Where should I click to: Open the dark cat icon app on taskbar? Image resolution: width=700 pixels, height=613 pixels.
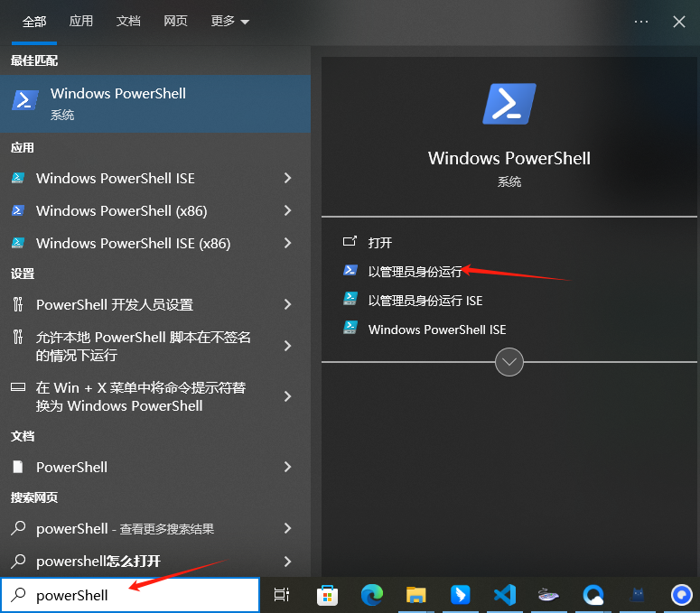coord(638,595)
